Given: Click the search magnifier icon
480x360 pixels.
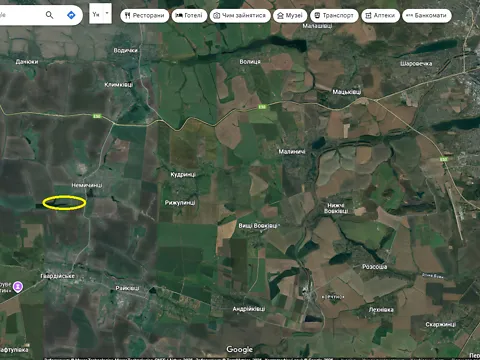Looking at the screenshot, I should point(49,15).
